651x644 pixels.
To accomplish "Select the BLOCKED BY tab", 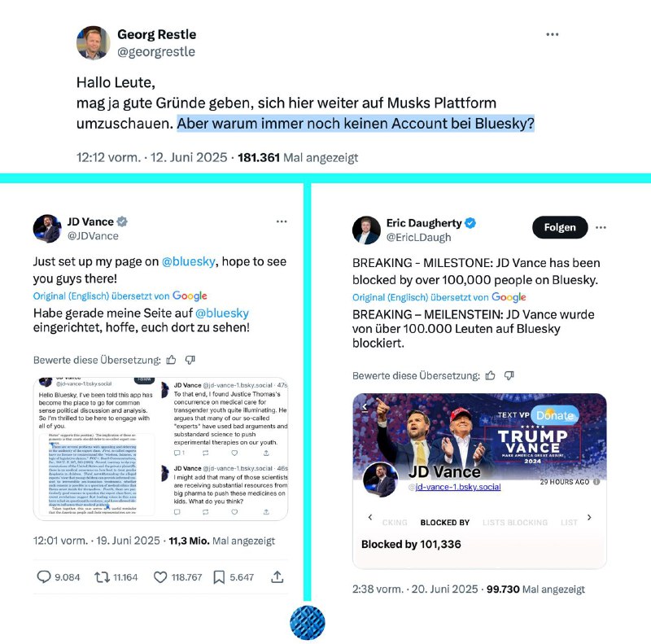I will point(444,522).
